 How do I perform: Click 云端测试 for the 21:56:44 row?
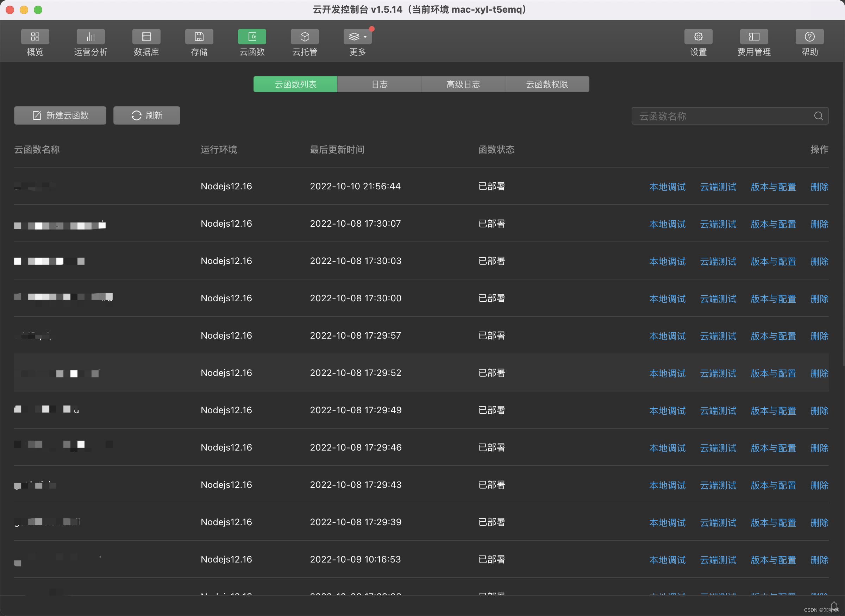point(718,187)
